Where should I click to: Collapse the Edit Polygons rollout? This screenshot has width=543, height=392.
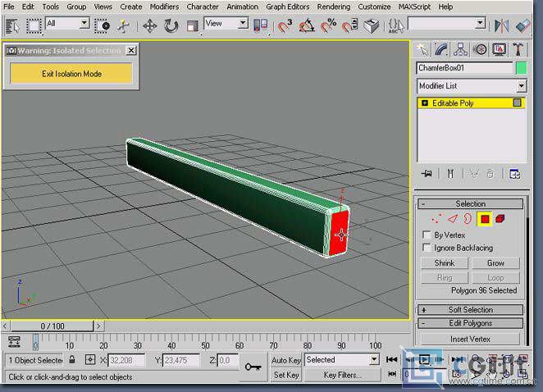[x=470, y=323]
